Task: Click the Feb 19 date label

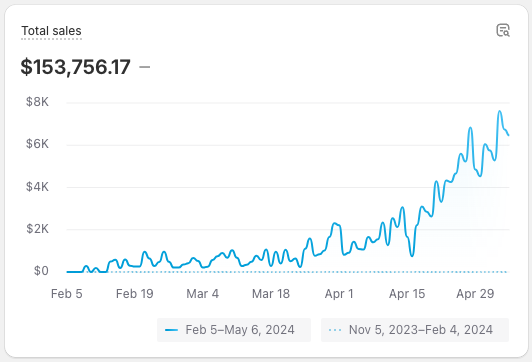Action: coord(135,294)
